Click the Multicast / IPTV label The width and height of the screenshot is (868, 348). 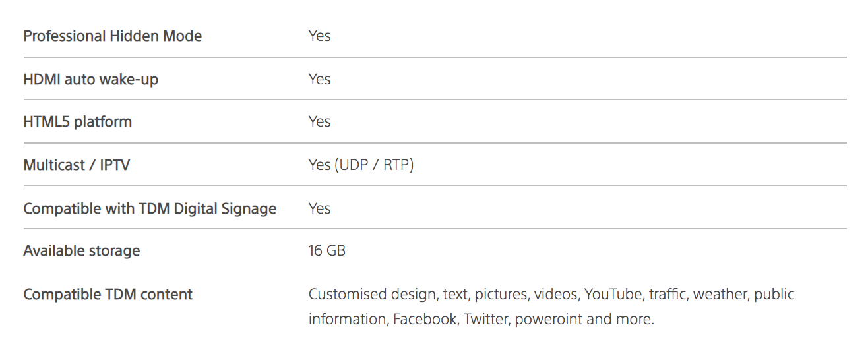(77, 165)
